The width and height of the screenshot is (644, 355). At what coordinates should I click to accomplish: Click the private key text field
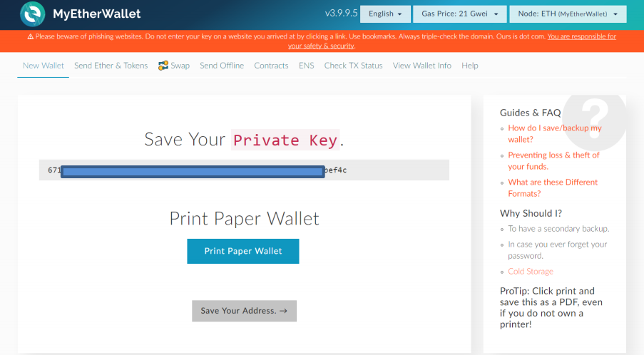(244, 170)
